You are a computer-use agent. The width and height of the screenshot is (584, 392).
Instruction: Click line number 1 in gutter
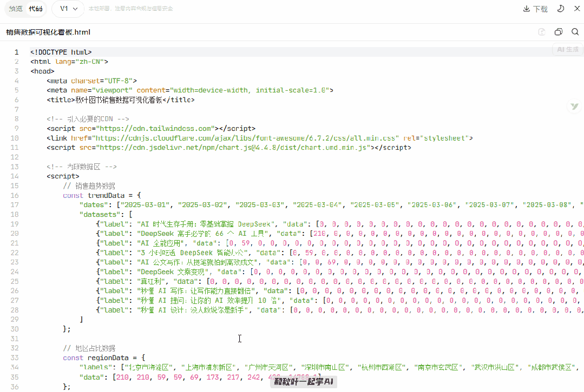click(16, 52)
